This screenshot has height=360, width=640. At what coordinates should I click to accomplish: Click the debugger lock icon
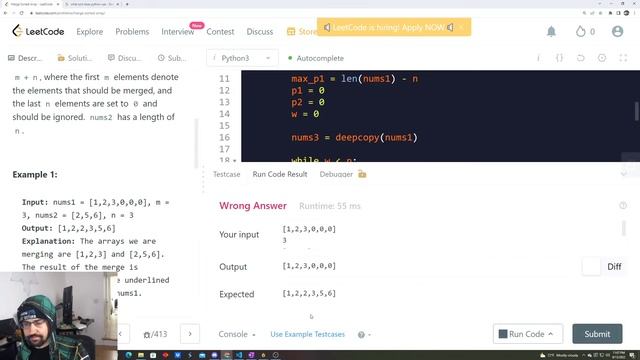362,174
